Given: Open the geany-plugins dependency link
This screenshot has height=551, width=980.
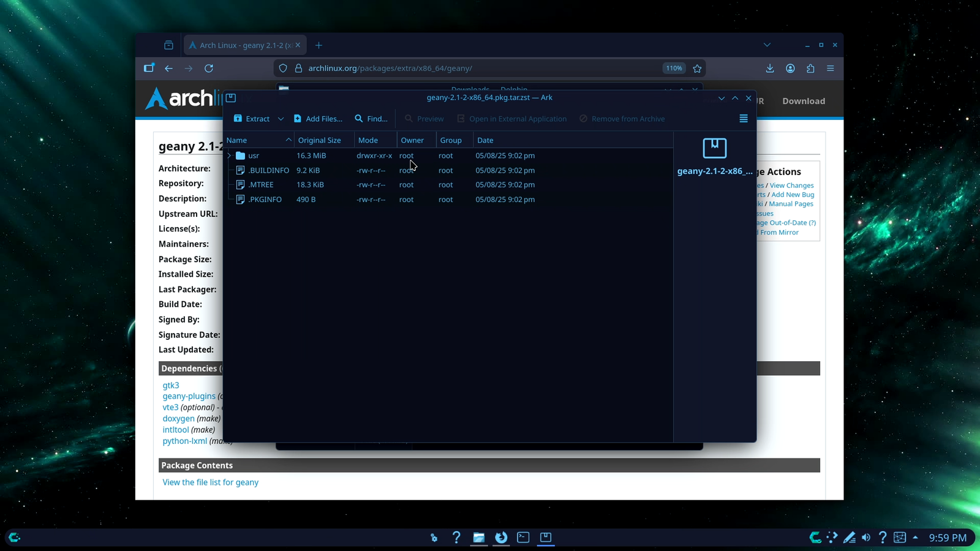Looking at the screenshot, I should coord(189,396).
